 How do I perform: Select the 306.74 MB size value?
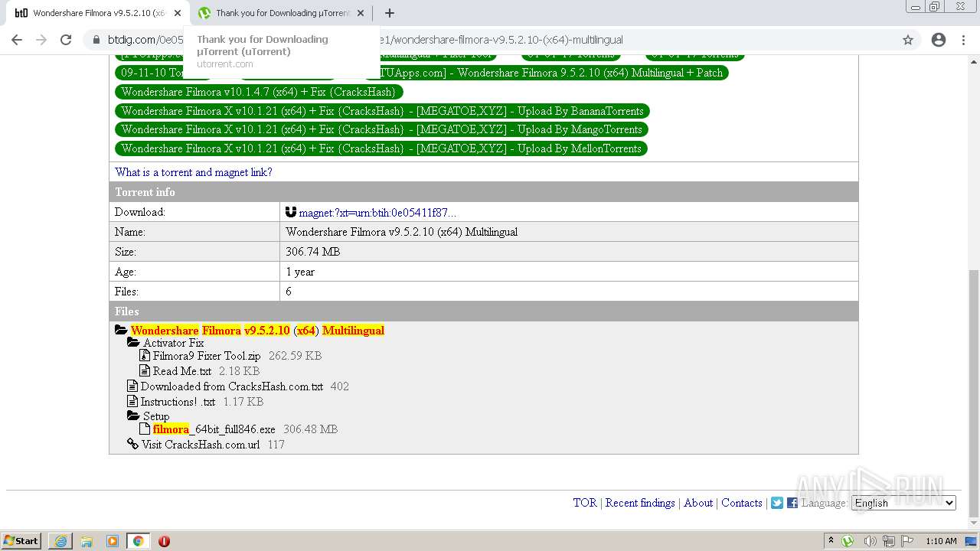pos(312,252)
